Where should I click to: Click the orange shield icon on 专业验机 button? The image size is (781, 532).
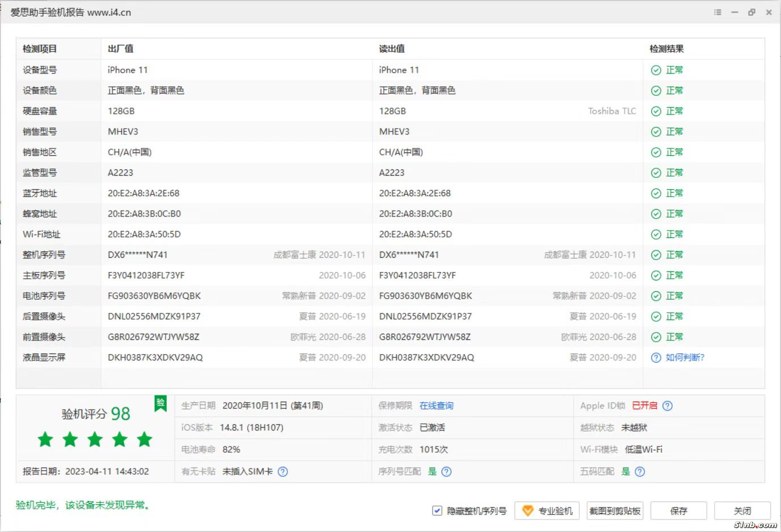coord(528,510)
